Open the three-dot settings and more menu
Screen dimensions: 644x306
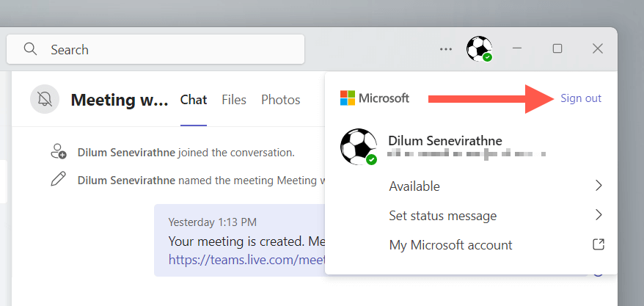(446, 49)
